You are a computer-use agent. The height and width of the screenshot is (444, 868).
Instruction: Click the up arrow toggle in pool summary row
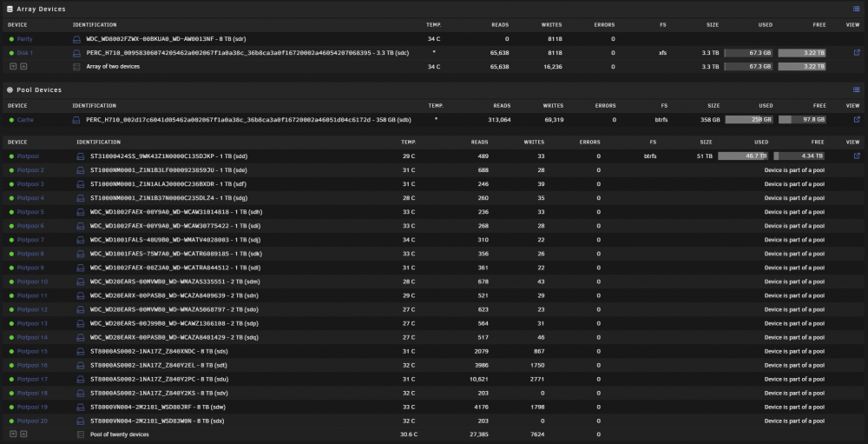pyautogui.click(x=23, y=434)
